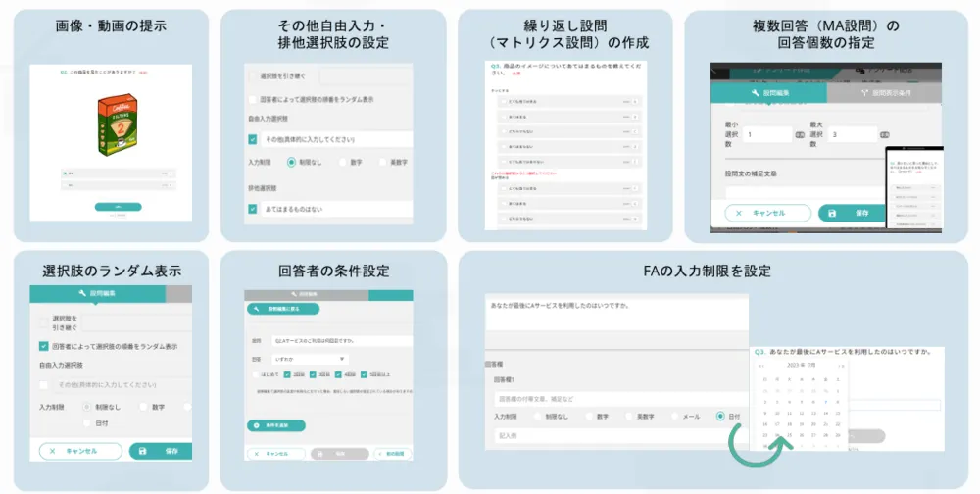Screen dimensions: 980x494
Task: Click the floppy disk icon in the MA設問 panel's 保存 button
Action: pyautogui.click(x=832, y=213)
